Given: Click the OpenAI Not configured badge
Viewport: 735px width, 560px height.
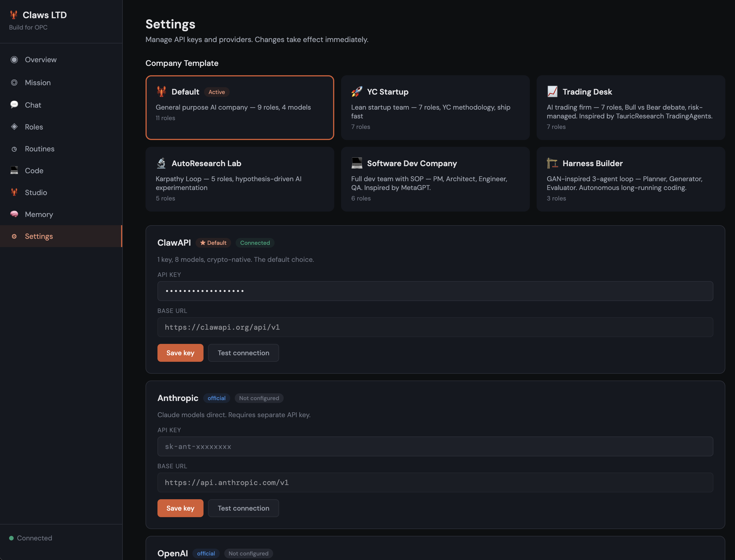Looking at the screenshot, I should (x=248, y=554).
